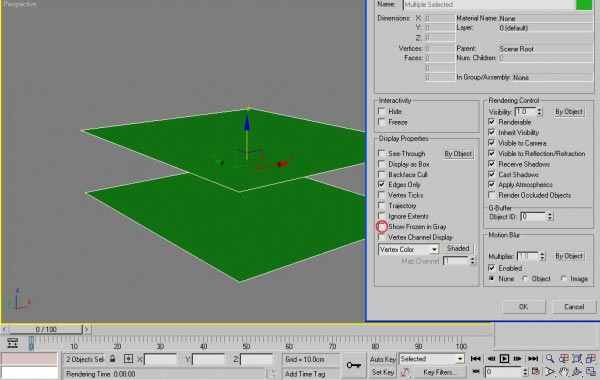Open the mini curve editor icon
The width and height of the screenshot is (600, 380).
click(x=12, y=342)
